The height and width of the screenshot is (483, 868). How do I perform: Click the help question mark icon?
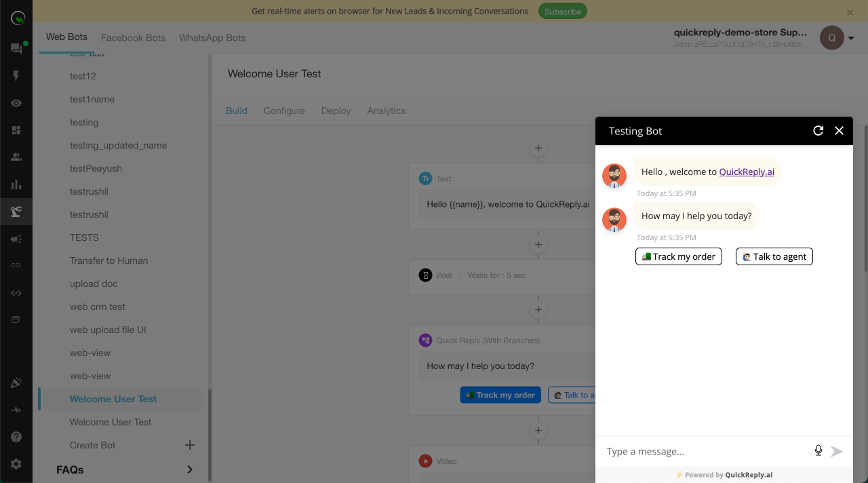(16, 437)
